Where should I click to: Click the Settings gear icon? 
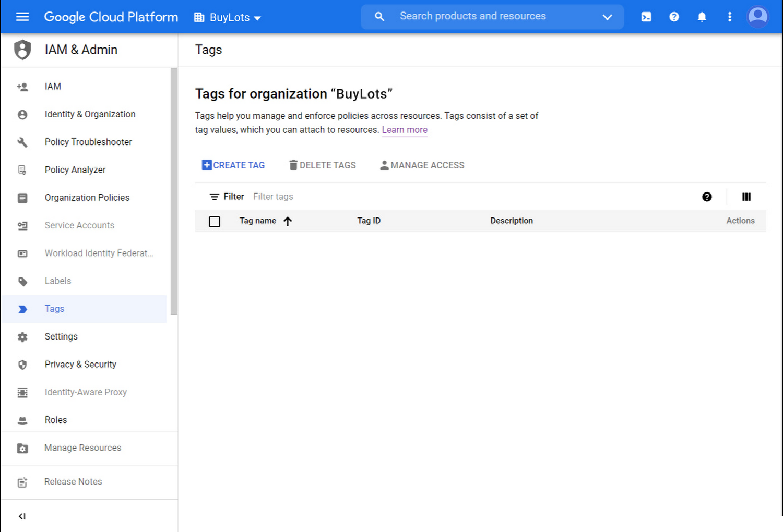pos(22,337)
